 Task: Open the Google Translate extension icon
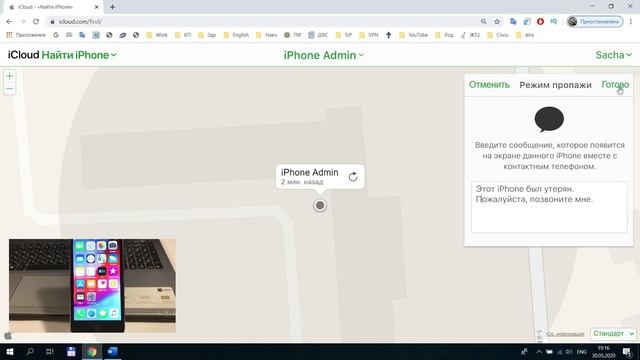513,21
